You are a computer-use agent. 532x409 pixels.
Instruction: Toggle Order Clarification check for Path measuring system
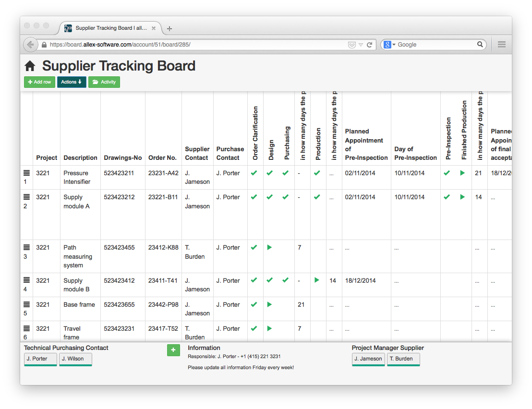[x=254, y=248]
